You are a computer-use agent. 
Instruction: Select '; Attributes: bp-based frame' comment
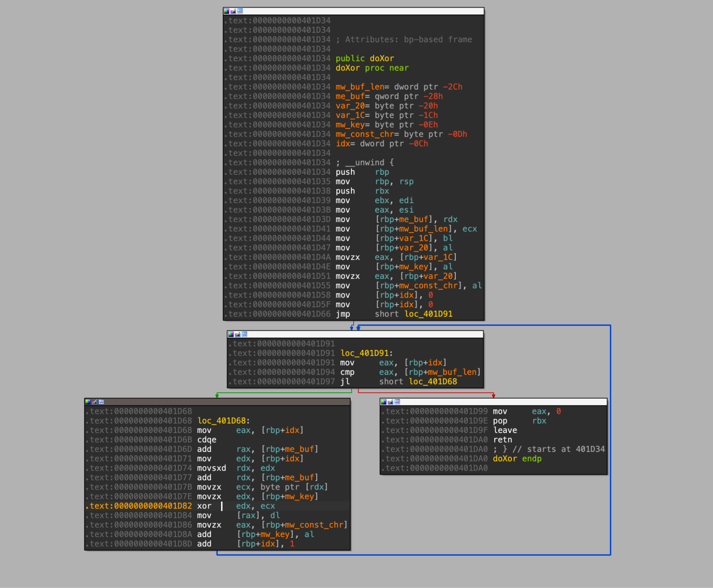[404, 40]
